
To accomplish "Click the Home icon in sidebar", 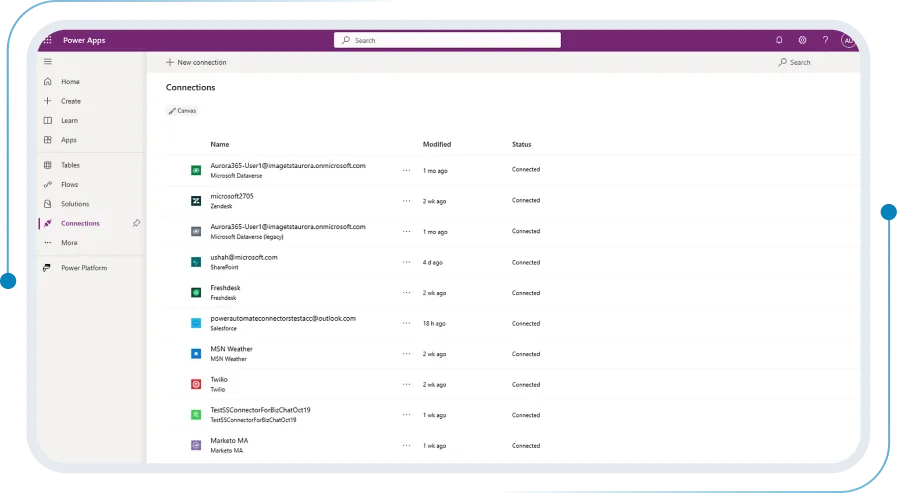I will pyautogui.click(x=48, y=81).
